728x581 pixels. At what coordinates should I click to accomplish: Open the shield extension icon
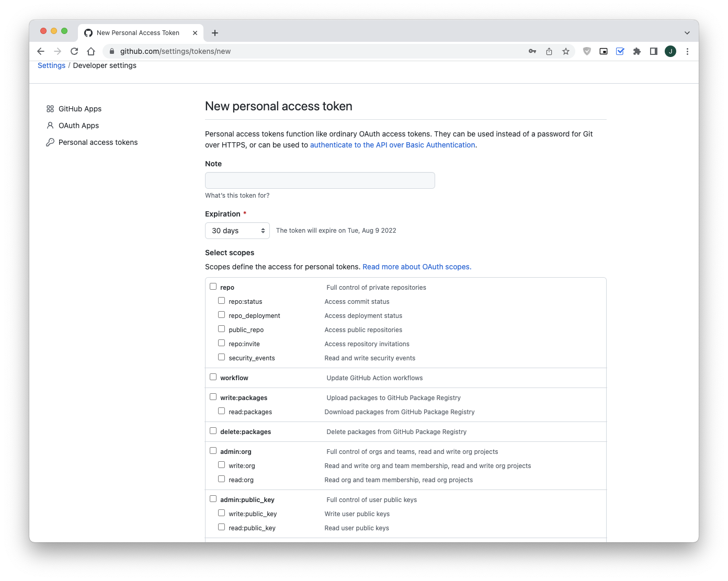tap(587, 51)
